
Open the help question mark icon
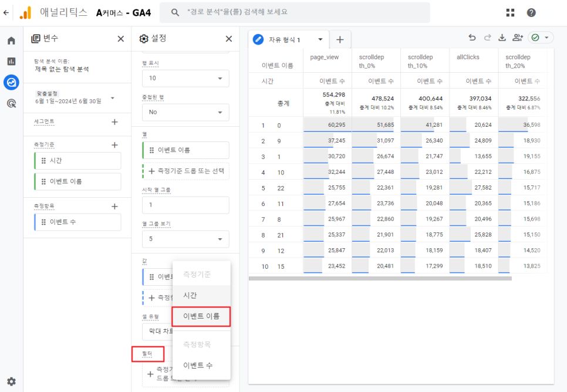[x=531, y=13]
